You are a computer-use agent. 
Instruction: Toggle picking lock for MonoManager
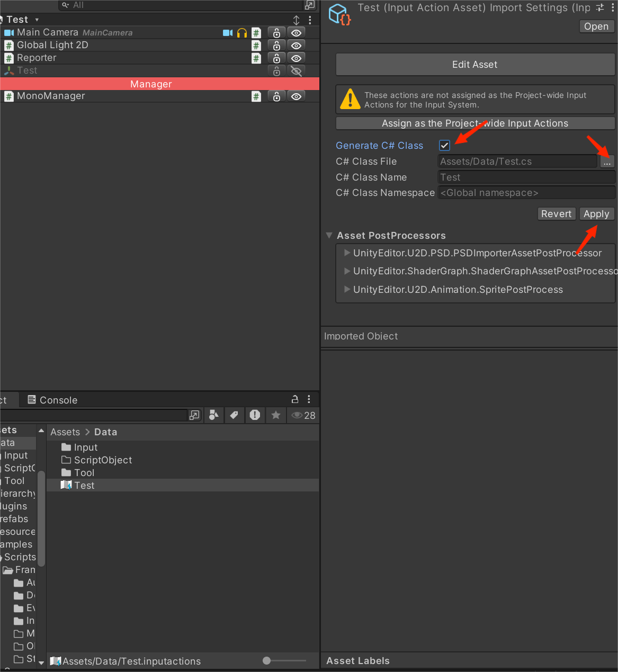[276, 96]
